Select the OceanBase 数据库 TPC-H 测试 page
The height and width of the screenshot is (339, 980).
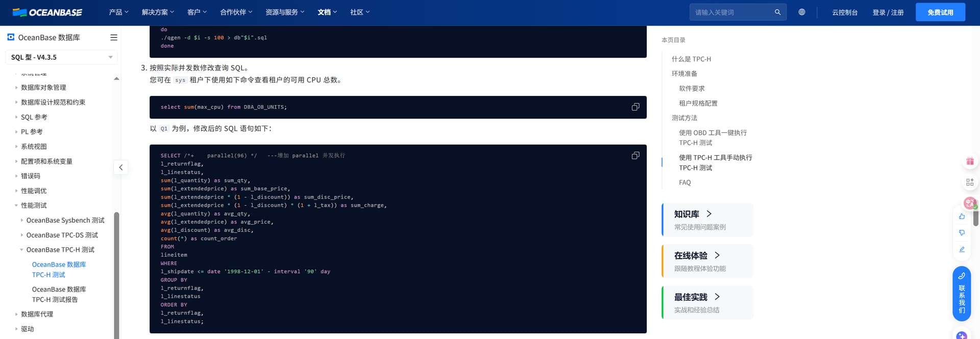click(59, 270)
